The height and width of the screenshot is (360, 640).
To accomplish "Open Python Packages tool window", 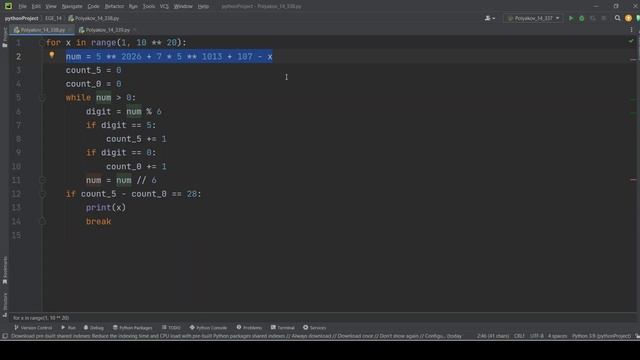I will 132,328.
